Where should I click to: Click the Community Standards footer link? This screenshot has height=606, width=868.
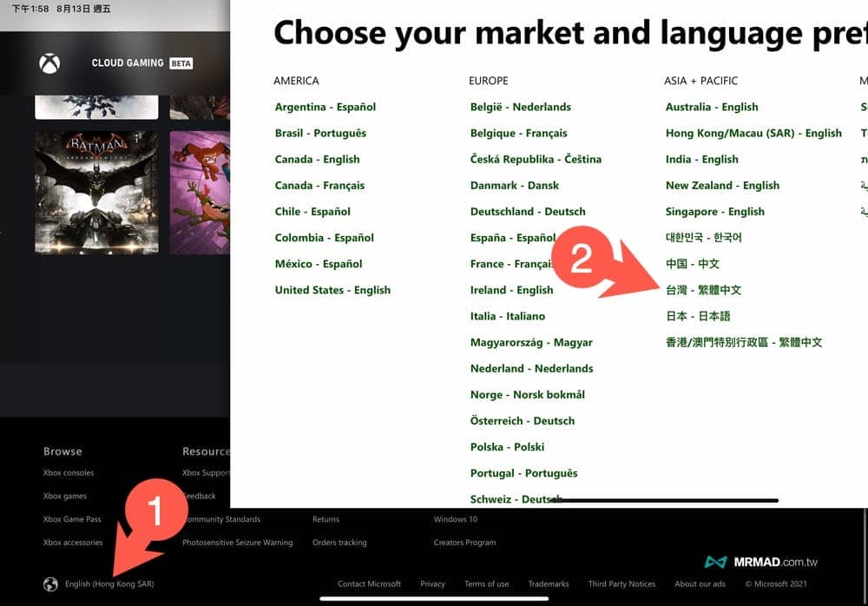point(222,519)
